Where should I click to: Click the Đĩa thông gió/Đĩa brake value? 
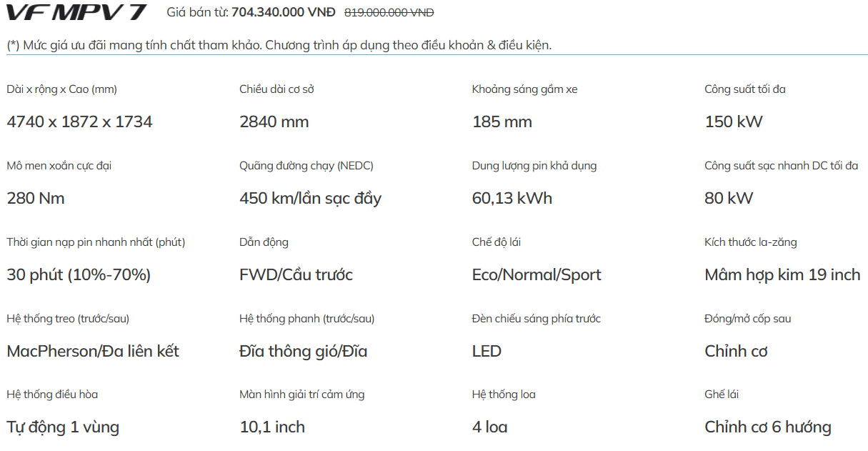(x=304, y=351)
